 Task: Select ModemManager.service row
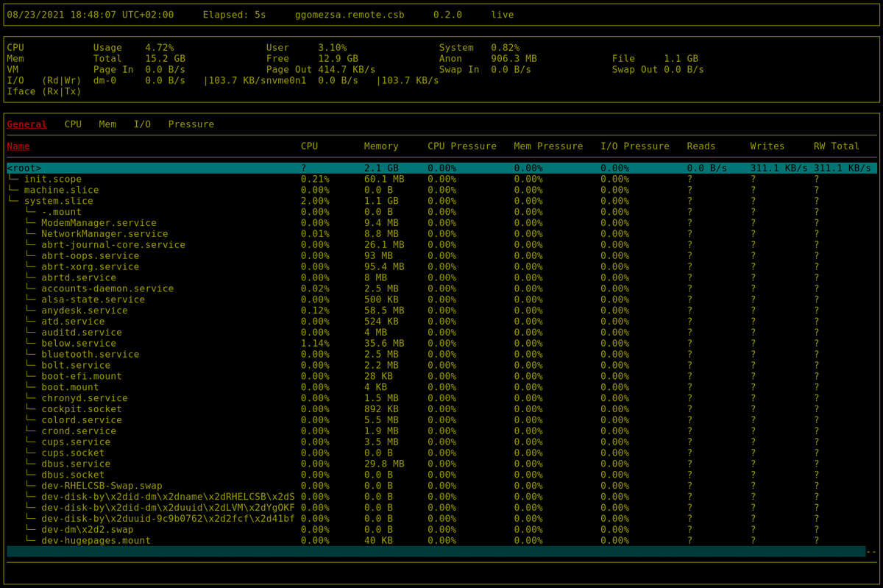(x=441, y=223)
